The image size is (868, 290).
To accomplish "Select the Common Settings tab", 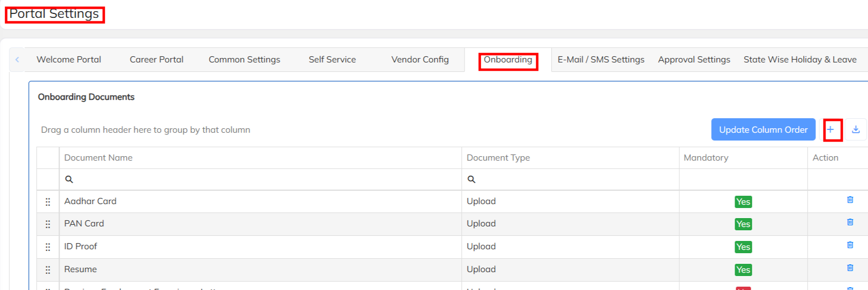I will (x=244, y=60).
